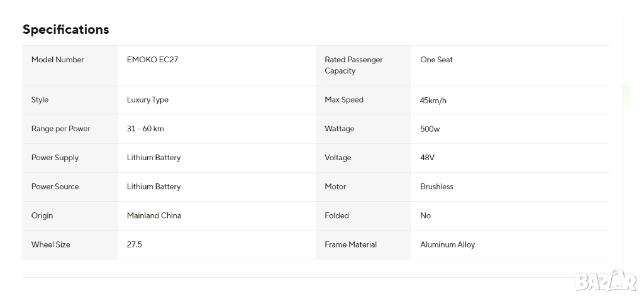
Task: Click the Aluminum Alloy frame value
Action: [x=448, y=244]
